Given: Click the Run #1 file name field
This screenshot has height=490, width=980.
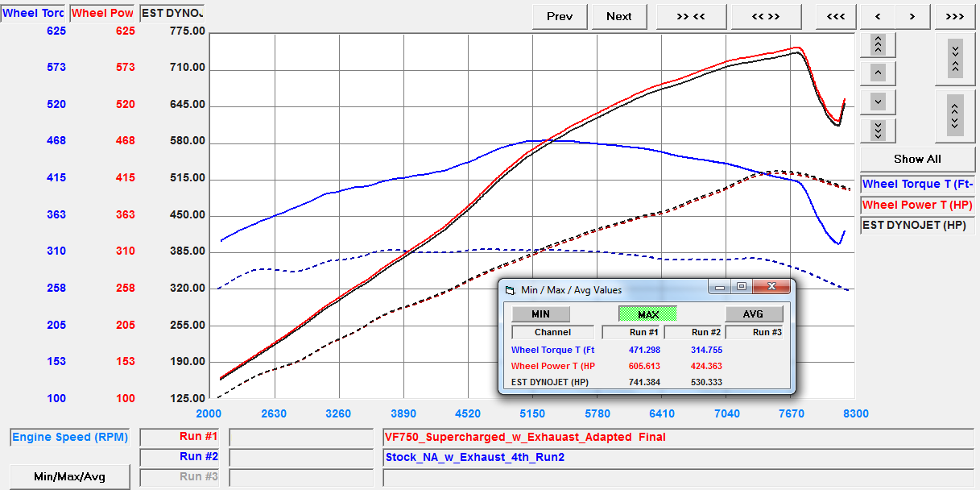Looking at the screenshot, I should [676, 438].
